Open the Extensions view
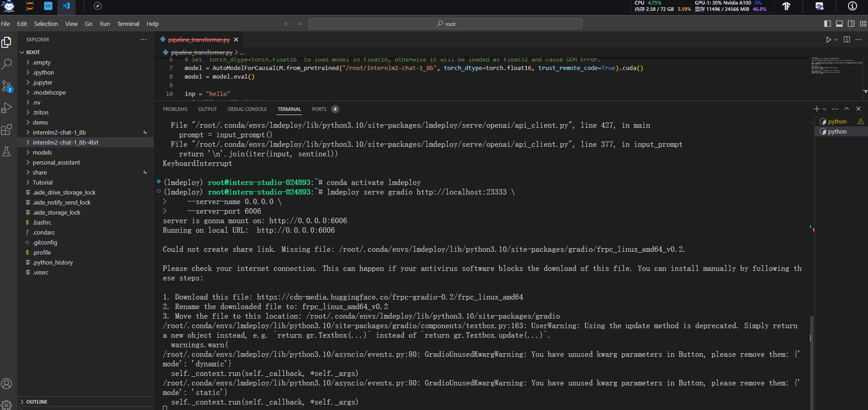Viewport: 868px width, 410px height. click(x=7, y=130)
